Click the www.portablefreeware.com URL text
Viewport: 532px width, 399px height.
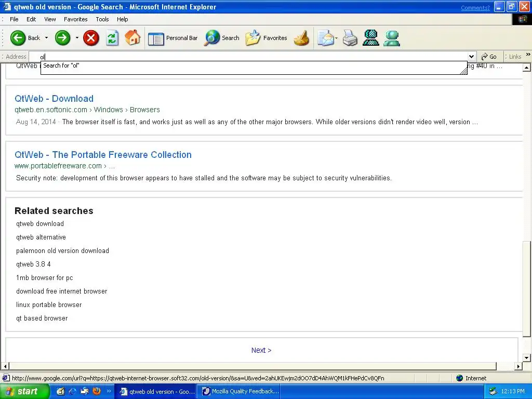tap(58, 166)
